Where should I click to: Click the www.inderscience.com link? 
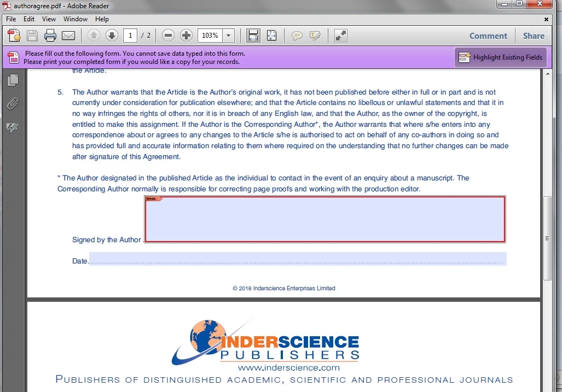coord(288,367)
